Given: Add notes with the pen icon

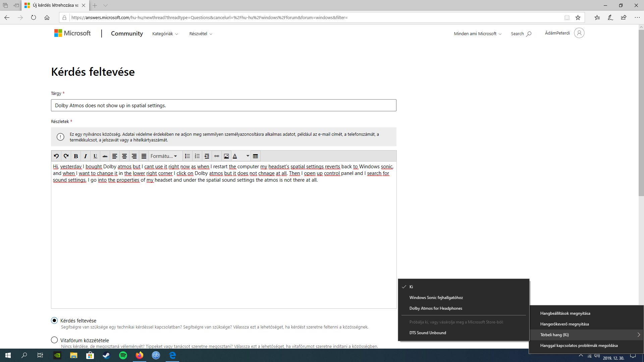Looking at the screenshot, I should pyautogui.click(x=610, y=17).
